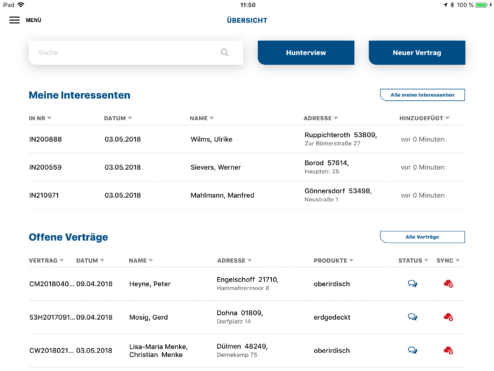
Task: Tap red sync cloud for Dülmen contract
Action: click(x=448, y=350)
